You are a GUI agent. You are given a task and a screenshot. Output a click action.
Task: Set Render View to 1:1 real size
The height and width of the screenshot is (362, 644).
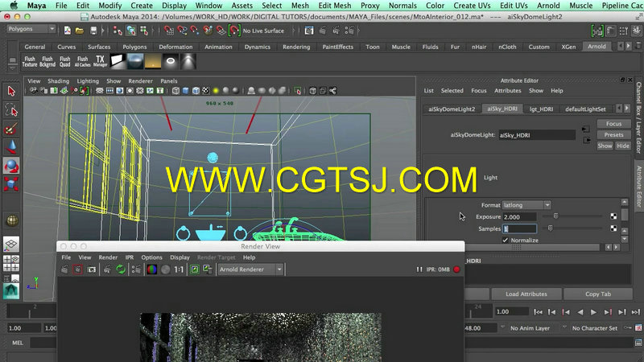pyautogui.click(x=179, y=269)
